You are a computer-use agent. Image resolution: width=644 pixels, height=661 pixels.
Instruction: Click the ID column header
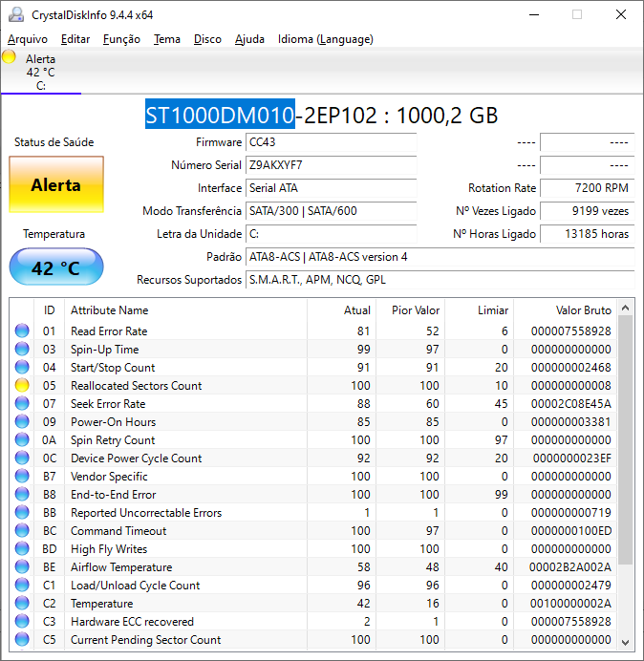[x=50, y=310]
